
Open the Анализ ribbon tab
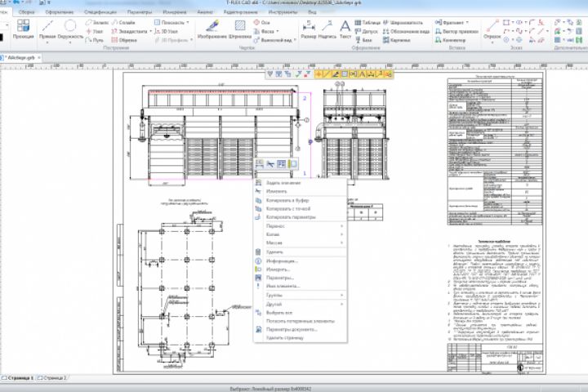click(205, 12)
